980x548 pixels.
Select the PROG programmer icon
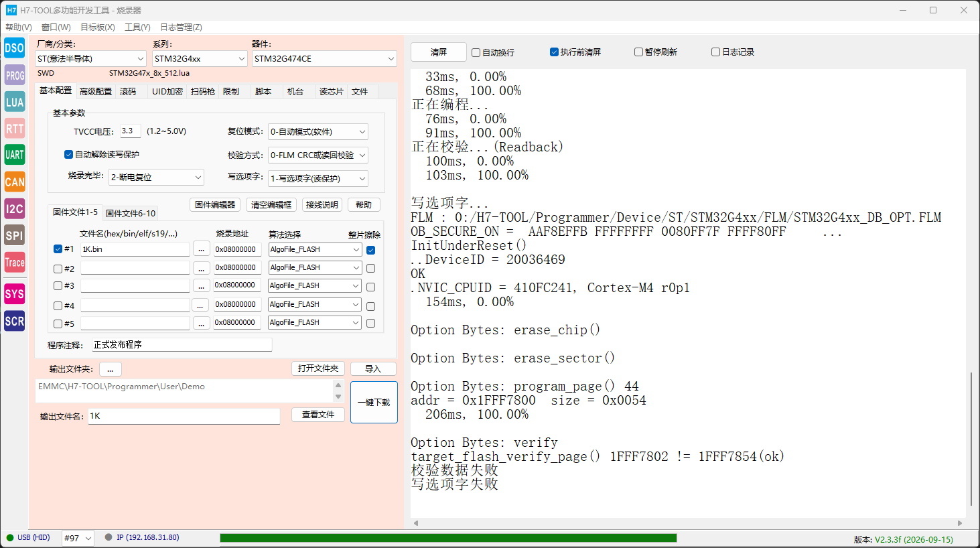coord(14,75)
